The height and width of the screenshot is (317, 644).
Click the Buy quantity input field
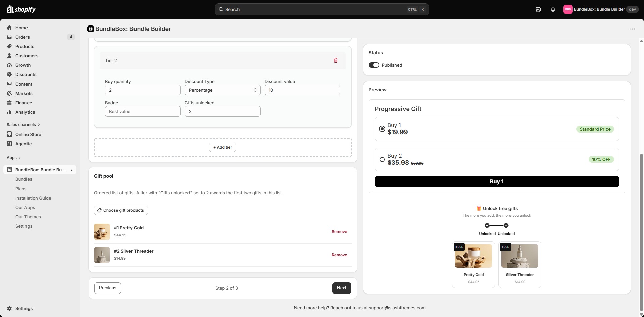click(143, 90)
